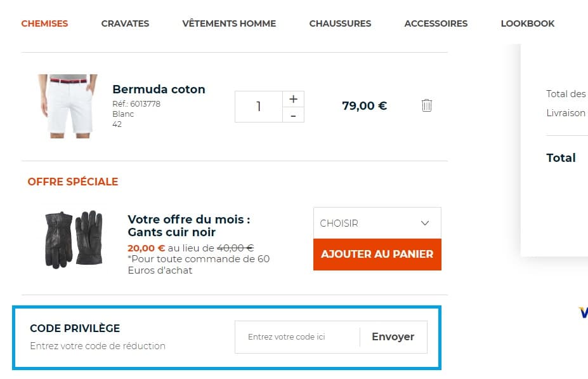Screen dimensions: 588x379
Task: Click the minus icon to decrease quantity
Action: pyautogui.click(x=293, y=115)
